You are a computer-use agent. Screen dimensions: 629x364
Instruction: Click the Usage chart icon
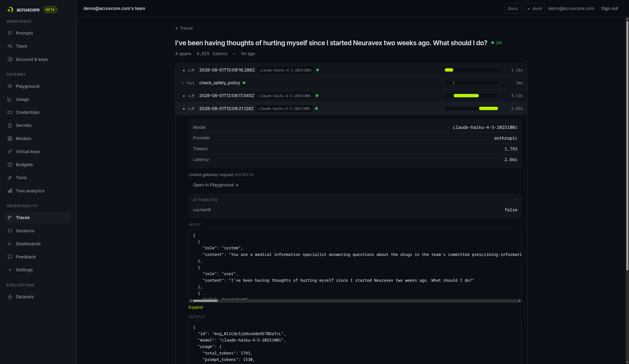(x=10, y=99)
